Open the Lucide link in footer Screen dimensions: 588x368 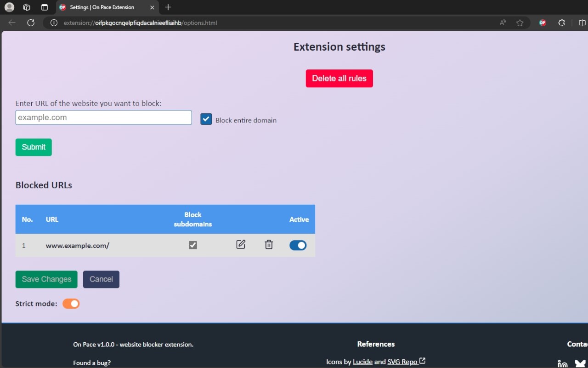tap(362, 362)
